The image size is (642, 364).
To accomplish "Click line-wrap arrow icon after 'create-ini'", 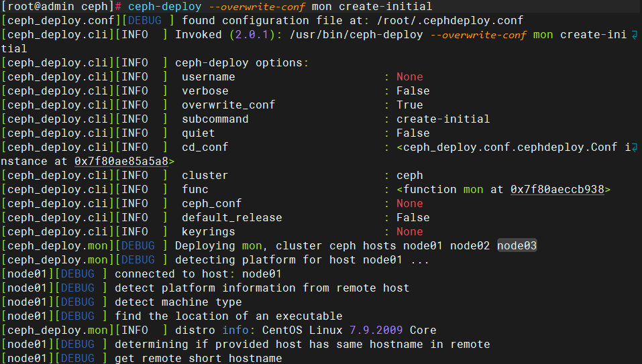I will [634, 35].
